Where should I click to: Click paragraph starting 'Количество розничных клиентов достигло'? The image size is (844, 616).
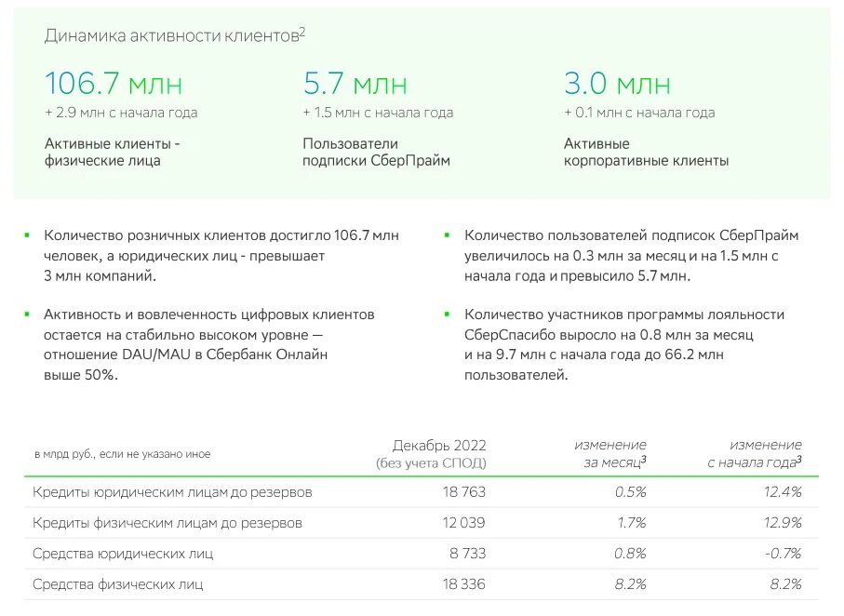[221, 255]
